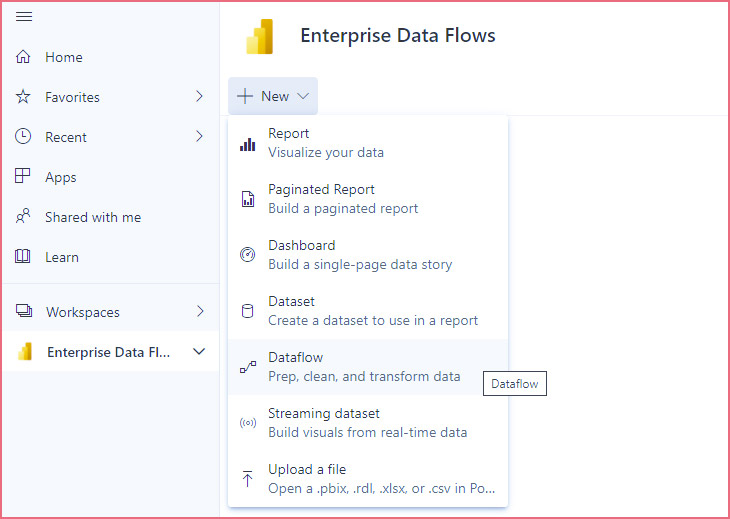730x519 pixels.
Task: Click the Shared with me people icon
Action: click(x=23, y=216)
